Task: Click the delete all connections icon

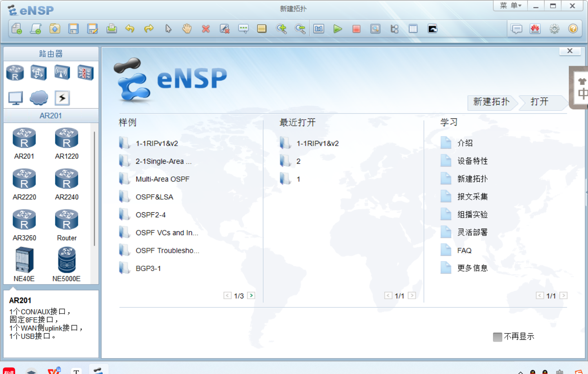Action: point(225,29)
